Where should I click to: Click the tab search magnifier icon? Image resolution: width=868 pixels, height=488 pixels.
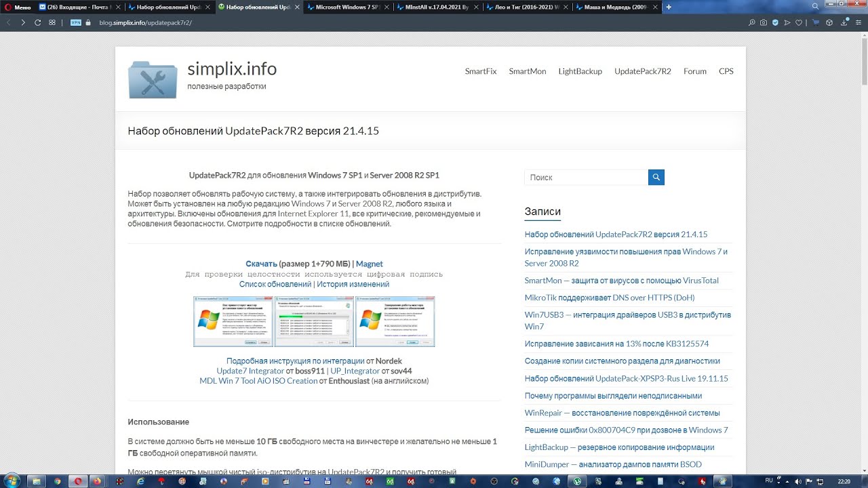coord(815,7)
